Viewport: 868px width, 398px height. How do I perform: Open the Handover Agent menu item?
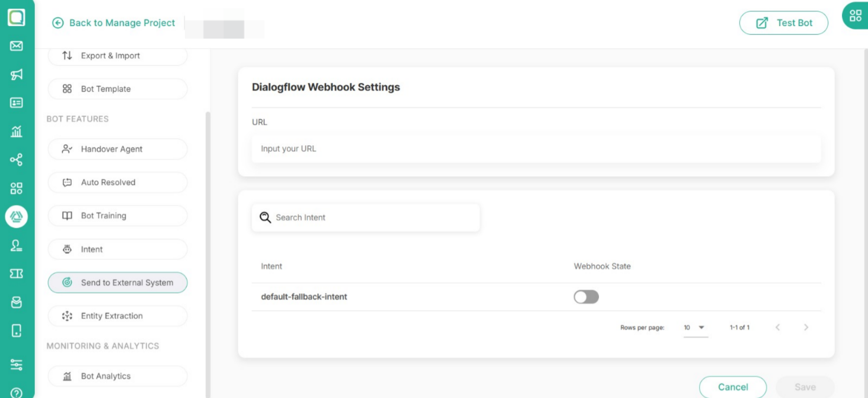click(x=118, y=149)
